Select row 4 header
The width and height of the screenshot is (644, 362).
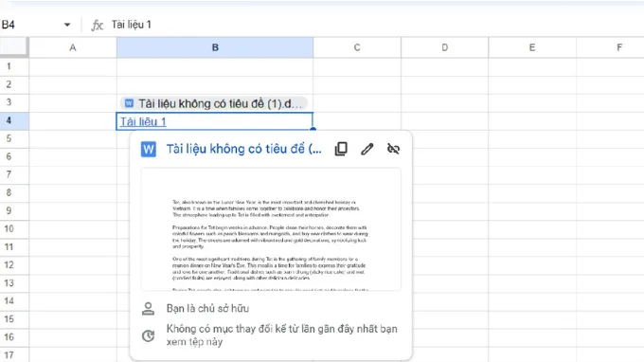click(x=14, y=120)
